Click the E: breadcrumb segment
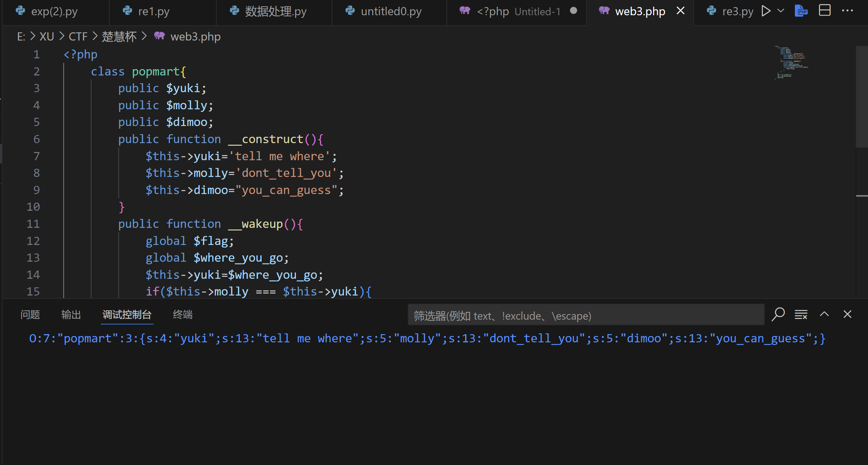This screenshot has width=868, height=465. pos(21,36)
